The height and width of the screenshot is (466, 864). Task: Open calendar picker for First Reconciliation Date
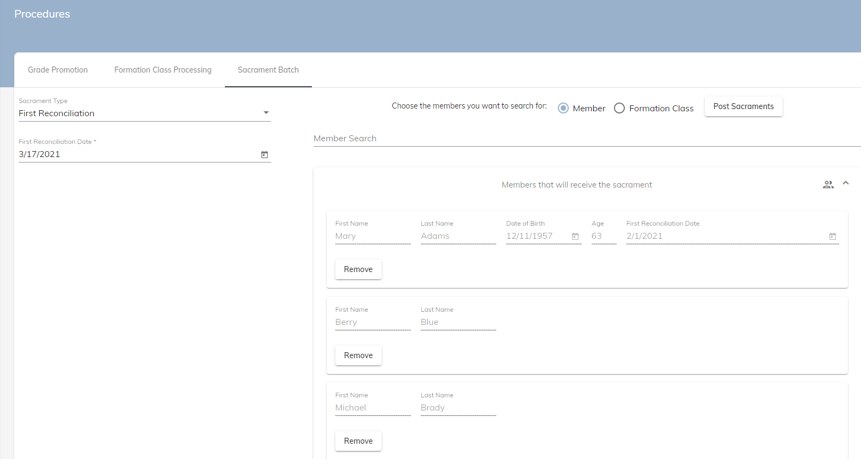coord(264,155)
